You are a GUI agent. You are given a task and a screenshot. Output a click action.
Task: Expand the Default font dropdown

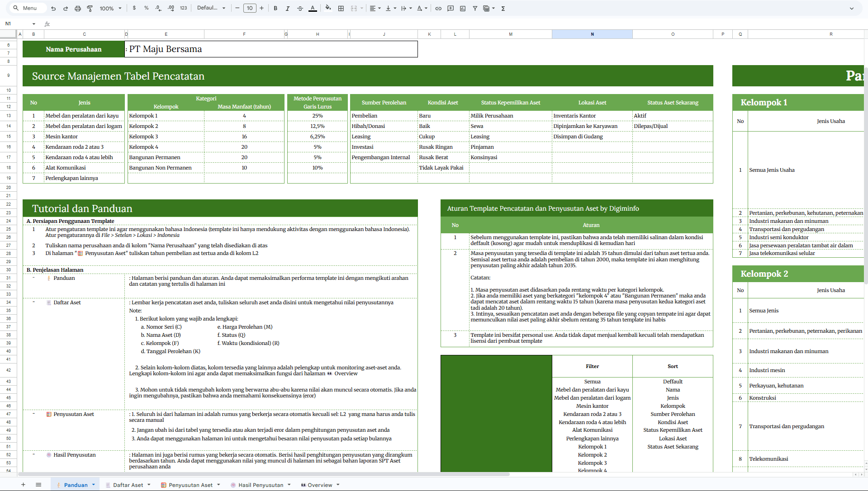point(211,8)
